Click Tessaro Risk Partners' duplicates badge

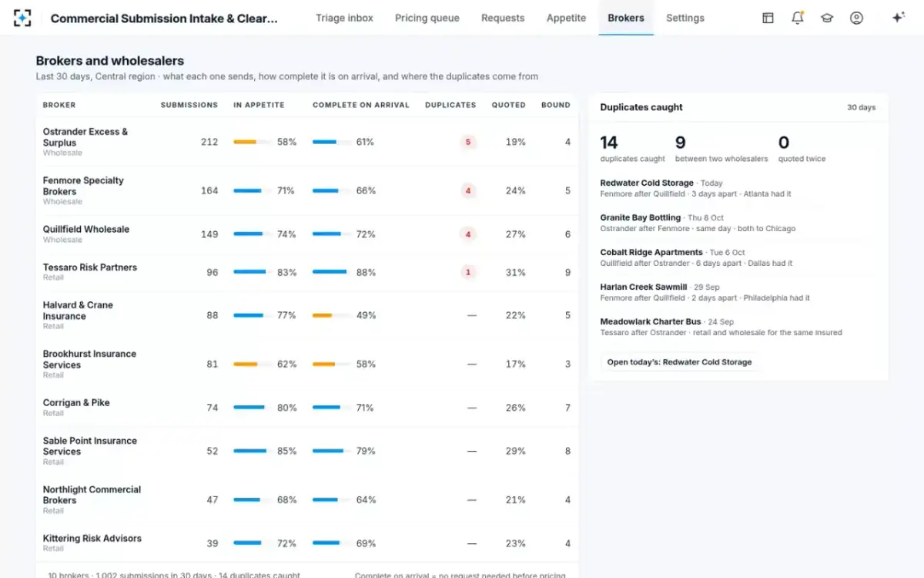(468, 272)
